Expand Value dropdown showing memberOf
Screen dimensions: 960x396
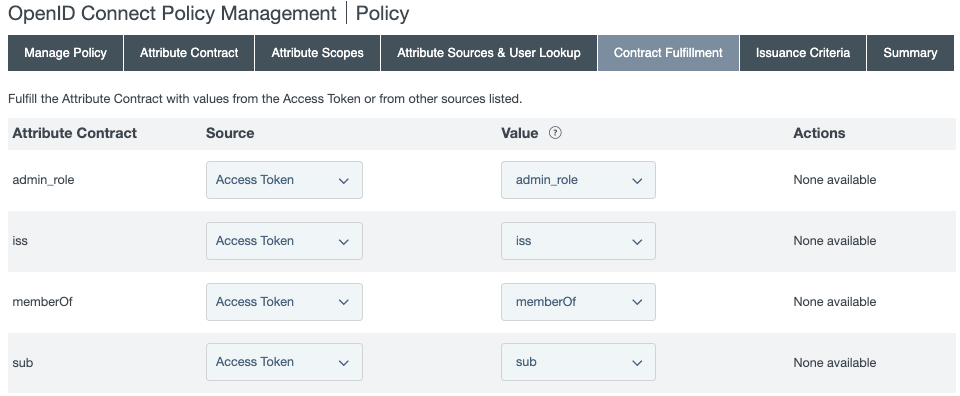[x=578, y=302]
